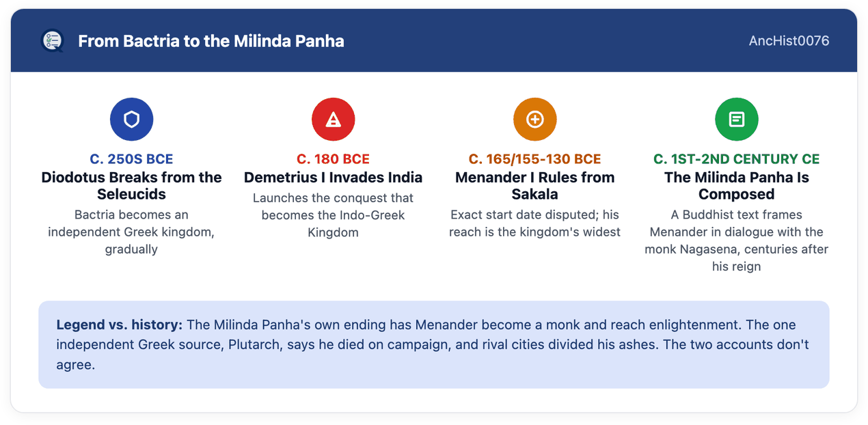
Task: Click the green document icon
Action: pos(737,120)
